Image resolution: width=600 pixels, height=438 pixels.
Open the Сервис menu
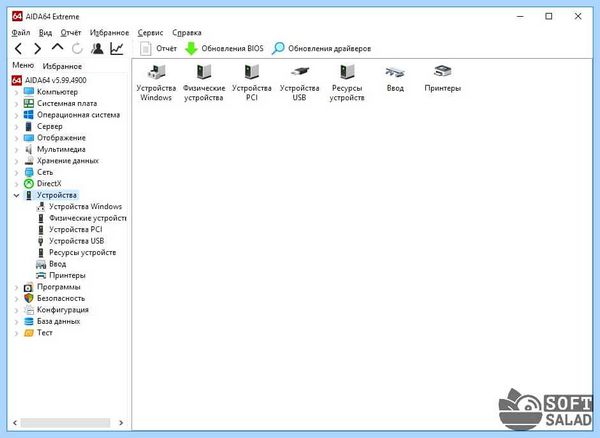pyautogui.click(x=150, y=33)
